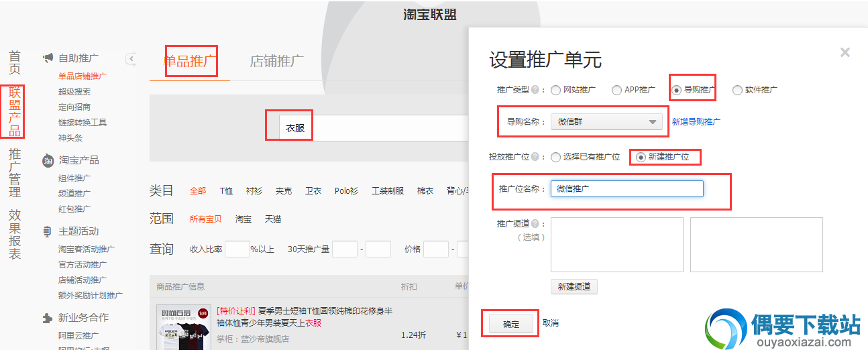Image resolution: width=868 pixels, height=350 pixels.
Task: Open the 组件推广 sidebar link
Action: [74, 178]
